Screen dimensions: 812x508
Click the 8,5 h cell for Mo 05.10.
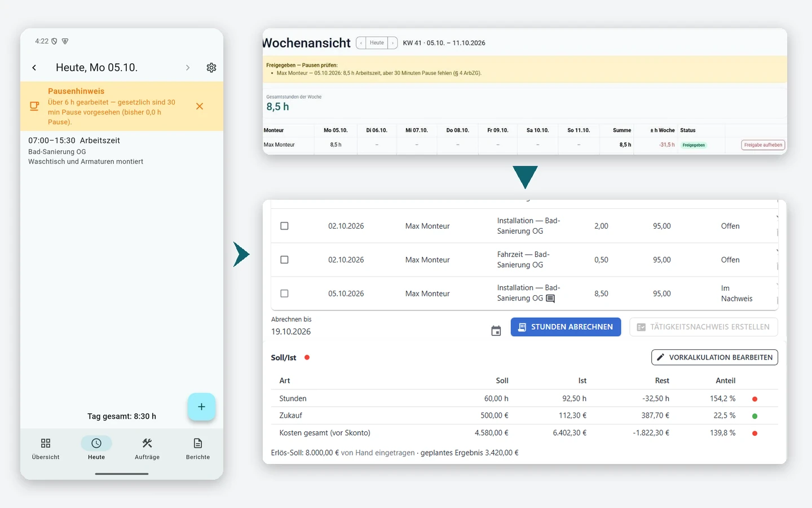click(x=336, y=145)
